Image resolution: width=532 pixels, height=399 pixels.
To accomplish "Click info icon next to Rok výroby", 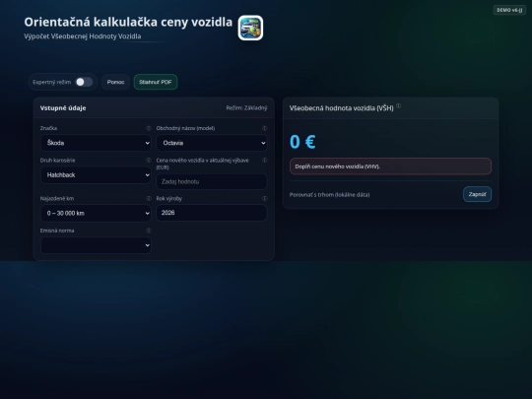I will [x=264, y=198].
